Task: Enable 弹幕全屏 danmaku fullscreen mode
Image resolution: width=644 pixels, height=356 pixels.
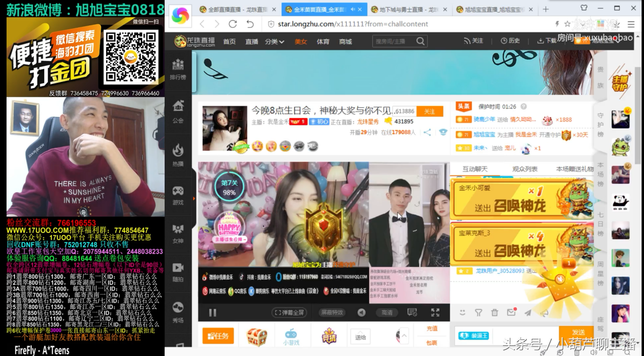Action: coord(289,313)
